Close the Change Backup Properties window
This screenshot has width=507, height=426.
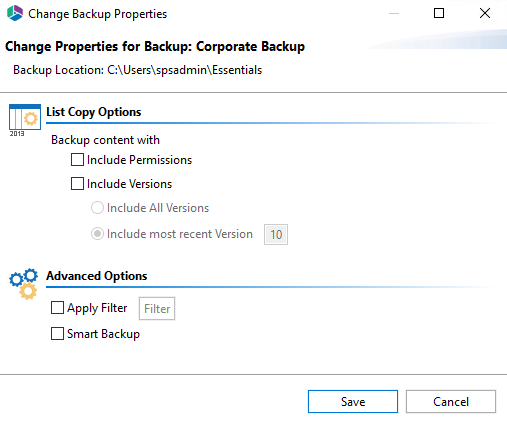coord(485,13)
